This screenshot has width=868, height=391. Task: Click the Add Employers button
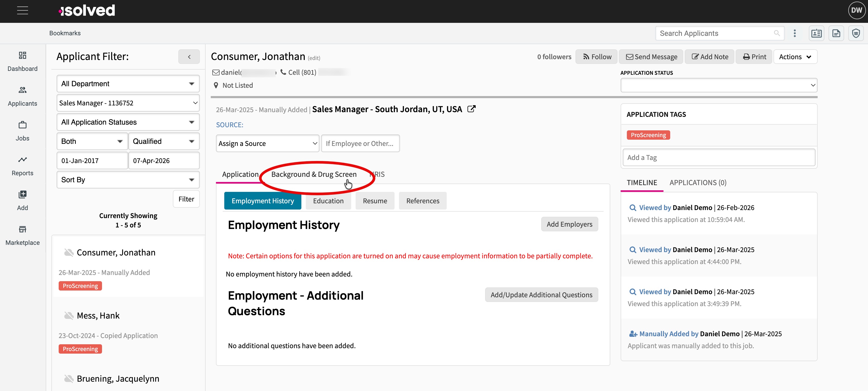(569, 224)
